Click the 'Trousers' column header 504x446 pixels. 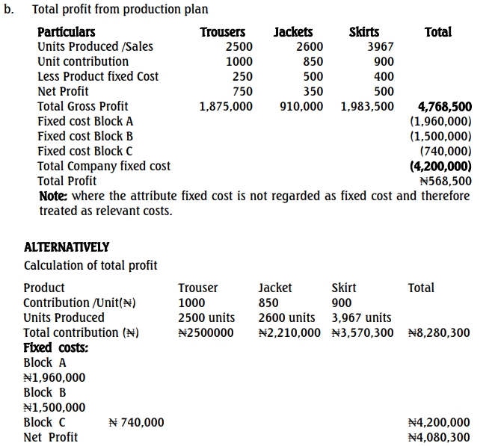click(x=222, y=32)
